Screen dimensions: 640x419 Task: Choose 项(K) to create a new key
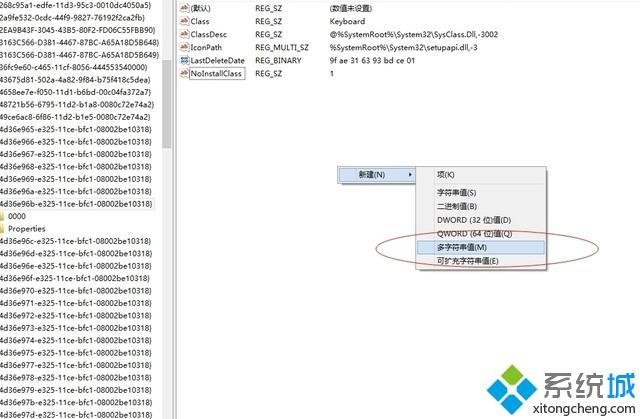point(481,175)
